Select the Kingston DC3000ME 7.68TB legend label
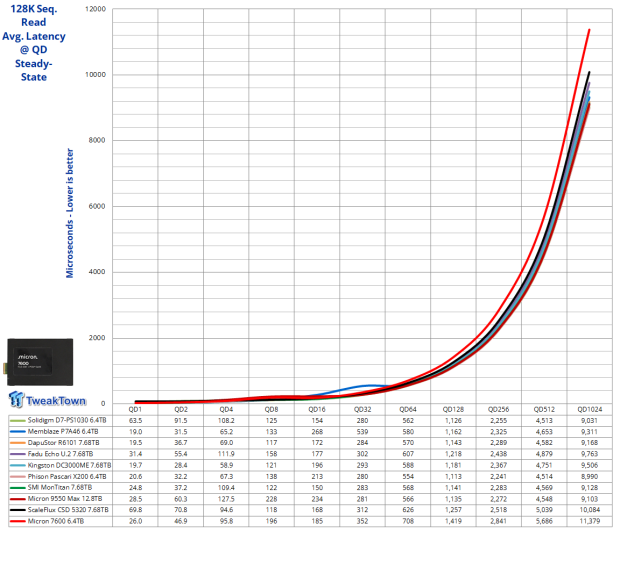 (69, 465)
